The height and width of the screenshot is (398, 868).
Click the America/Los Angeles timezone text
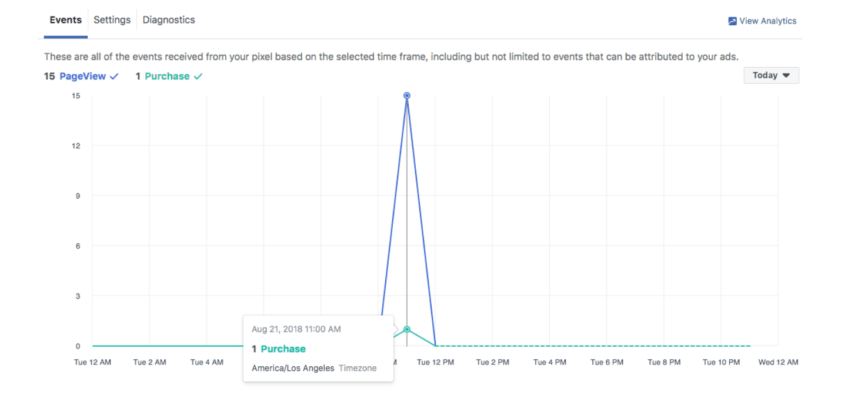(x=293, y=368)
